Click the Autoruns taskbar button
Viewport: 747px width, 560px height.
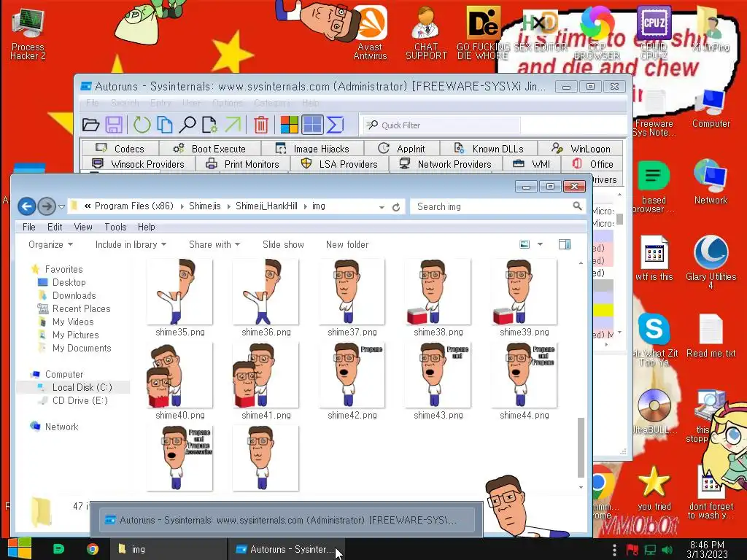tap(286, 549)
